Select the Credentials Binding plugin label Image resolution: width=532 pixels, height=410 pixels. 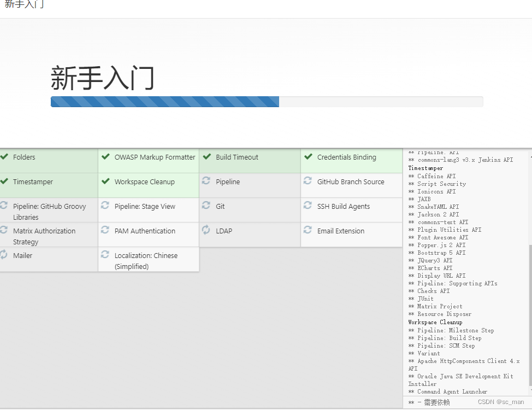click(x=347, y=157)
